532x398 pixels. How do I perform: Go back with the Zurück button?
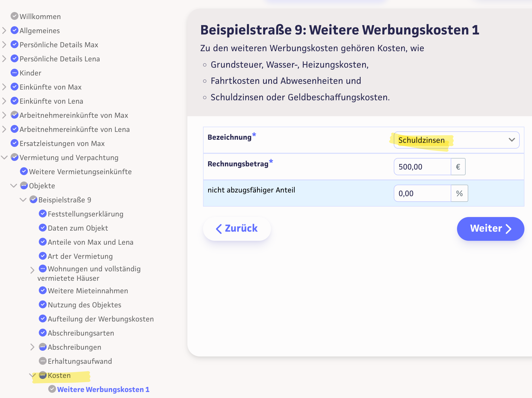coord(237,228)
